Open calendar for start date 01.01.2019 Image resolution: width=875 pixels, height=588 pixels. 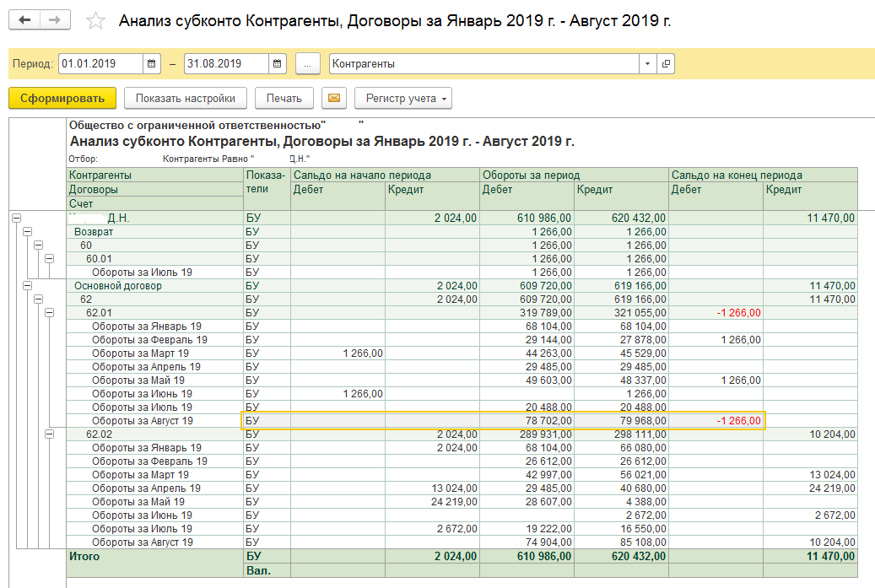(151, 63)
